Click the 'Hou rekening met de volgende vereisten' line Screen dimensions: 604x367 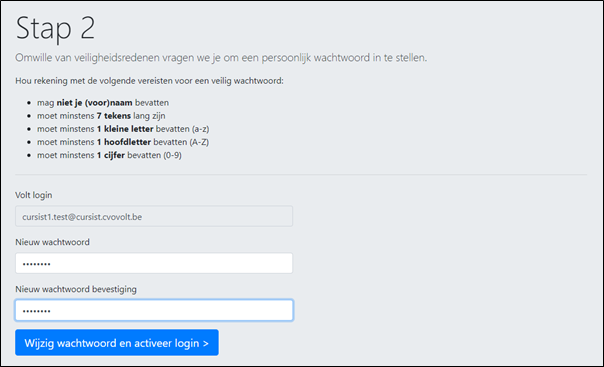point(149,81)
